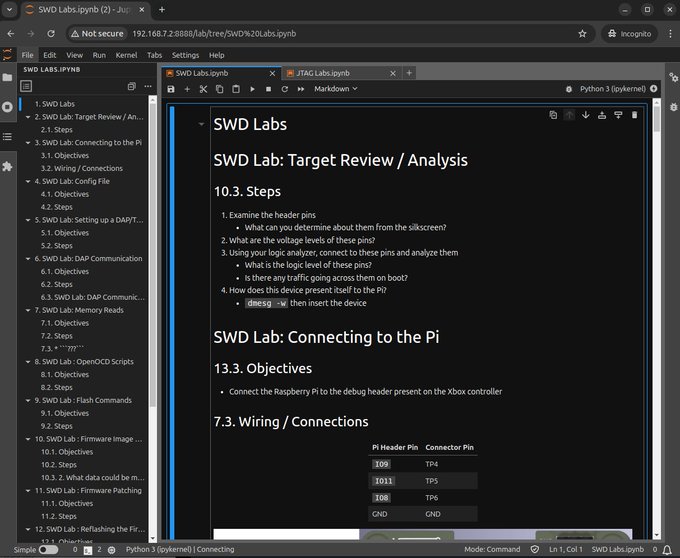Viewport: 680px width, 558px height.
Task: Restart kernel and run all cells
Action: click(301, 89)
